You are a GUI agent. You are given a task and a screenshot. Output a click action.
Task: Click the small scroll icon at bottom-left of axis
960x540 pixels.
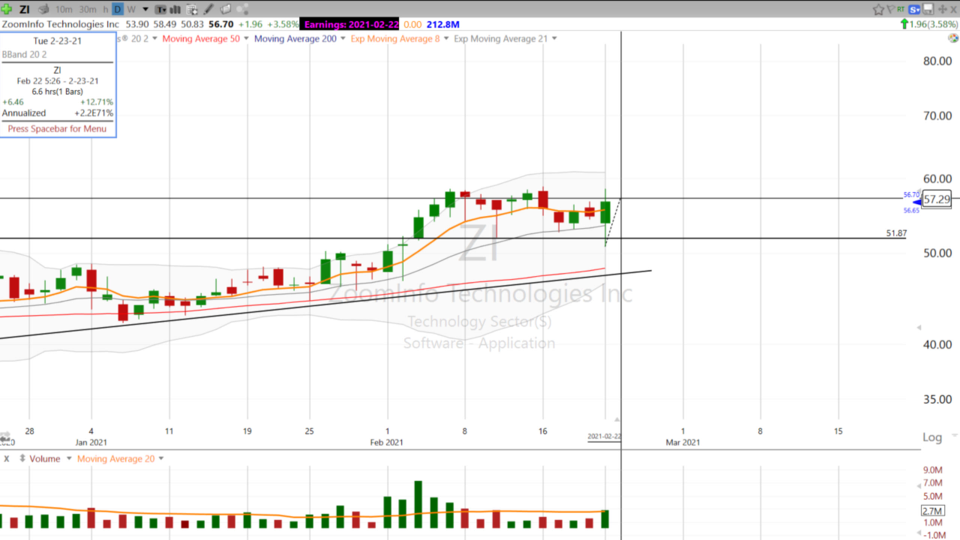coord(5,439)
